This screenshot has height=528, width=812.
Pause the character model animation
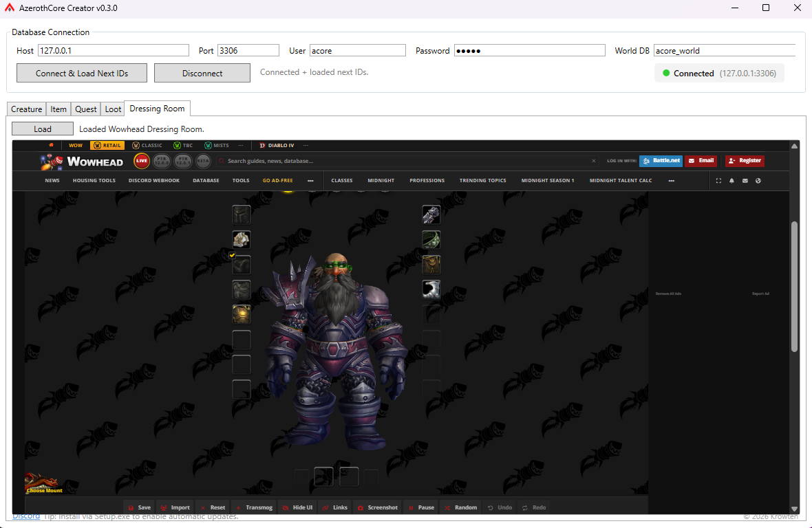(421, 507)
